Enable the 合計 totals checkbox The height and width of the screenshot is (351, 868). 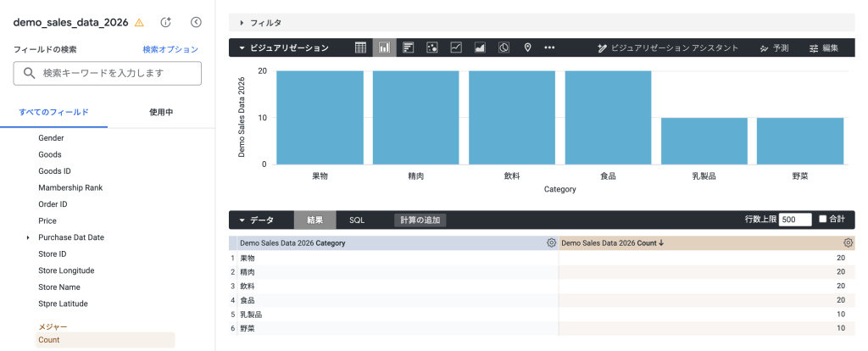[x=822, y=220]
